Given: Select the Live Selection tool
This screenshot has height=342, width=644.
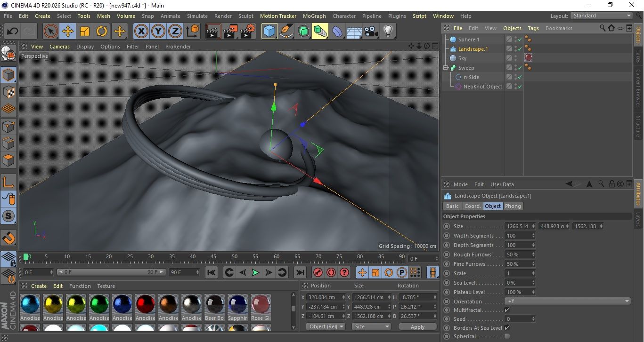Looking at the screenshot, I should pyautogui.click(x=50, y=32).
